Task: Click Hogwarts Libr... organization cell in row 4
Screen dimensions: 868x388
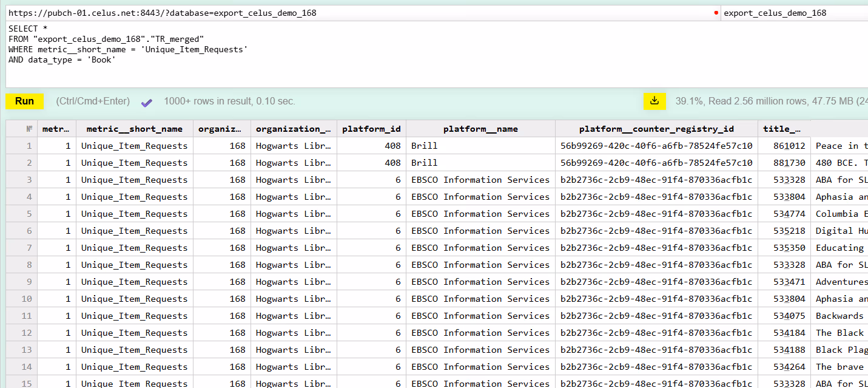Action: 294,197
